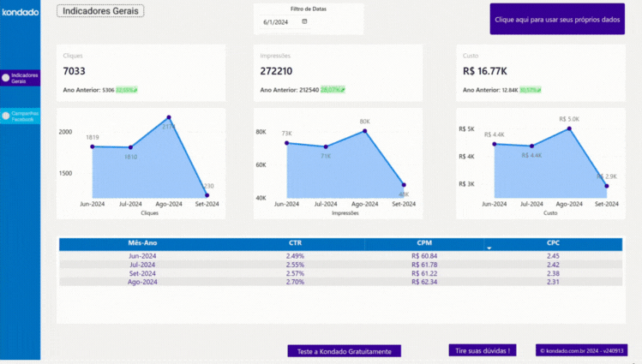Sort table by the CTR column header
This screenshot has width=642, height=364.
296,243
